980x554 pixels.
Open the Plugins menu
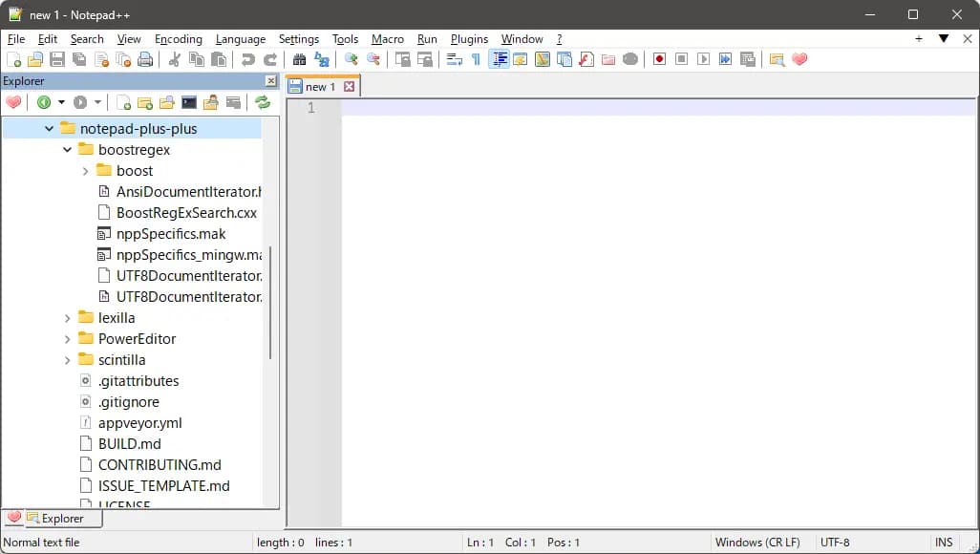pos(469,39)
